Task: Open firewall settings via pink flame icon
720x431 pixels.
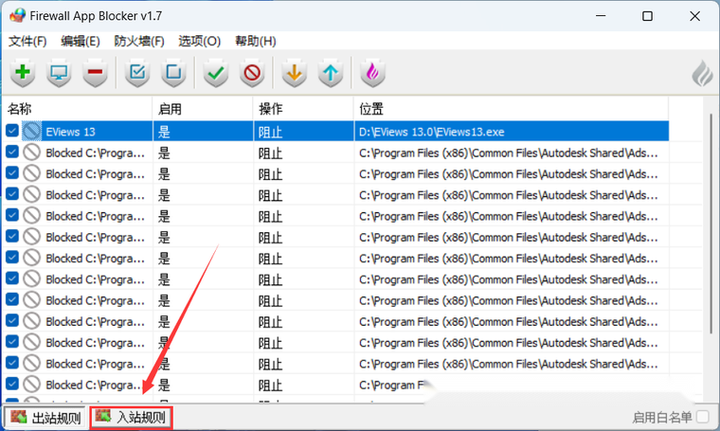Action: tap(371, 73)
